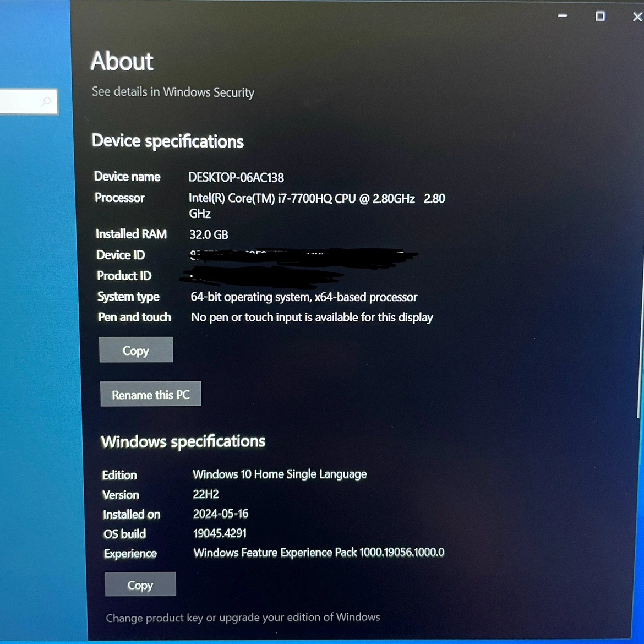This screenshot has height=644, width=644.
Task: Click the Device name label
Action: [127, 177]
